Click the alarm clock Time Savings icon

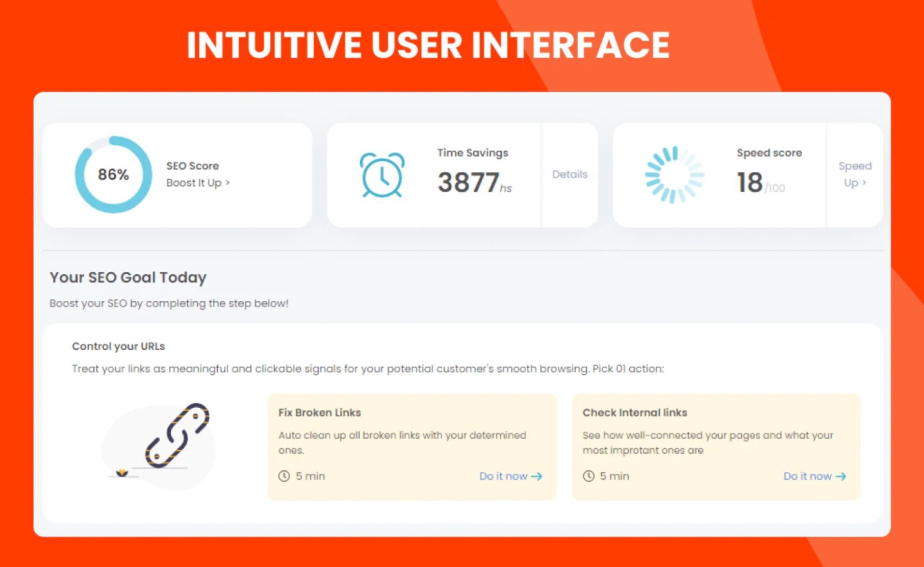tap(382, 175)
